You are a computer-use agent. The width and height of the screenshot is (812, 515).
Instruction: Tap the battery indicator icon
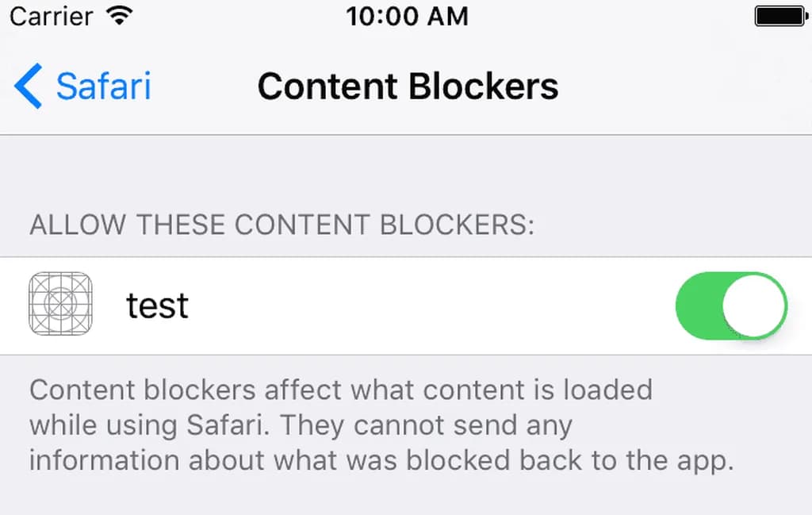pyautogui.click(x=781, y=16)
